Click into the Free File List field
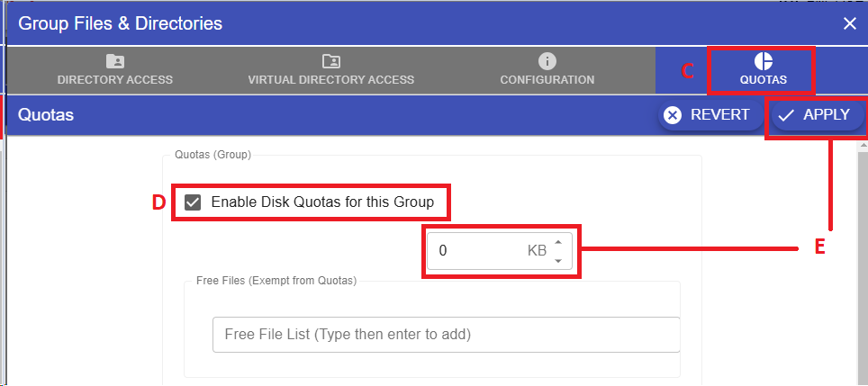Screen dimensions: 868x386 pos(446,335)
